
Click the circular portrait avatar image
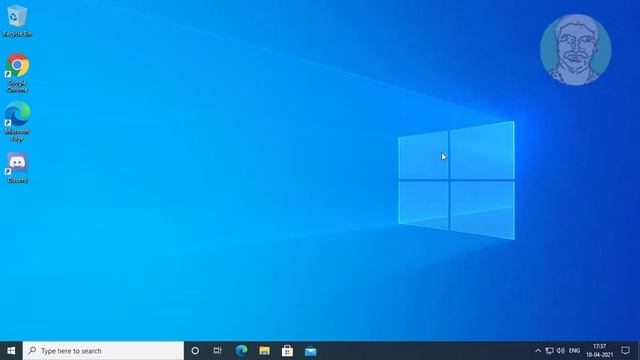coord(576,50)
